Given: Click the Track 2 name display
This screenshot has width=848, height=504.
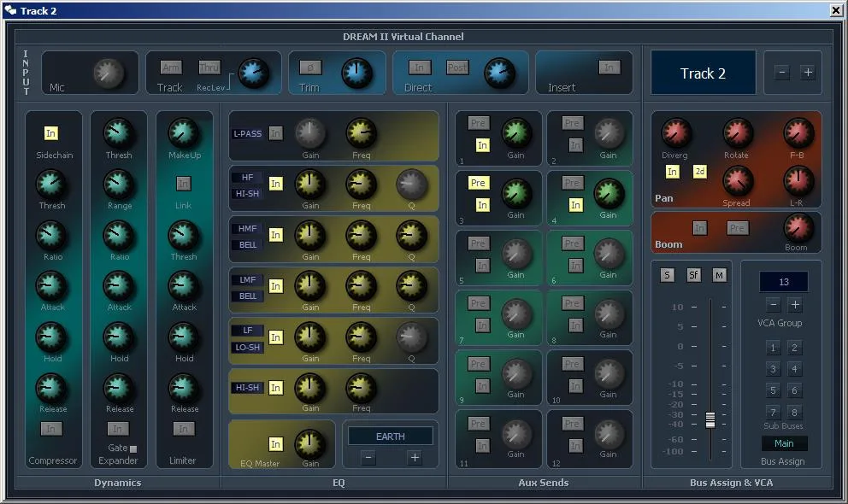Looking at the screenshot, I should (703, 73).
